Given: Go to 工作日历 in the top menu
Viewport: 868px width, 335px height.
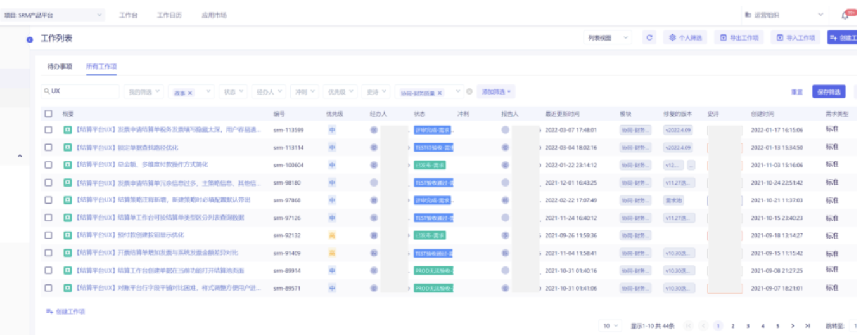Looking at the screenshot, I should point(169,15).
